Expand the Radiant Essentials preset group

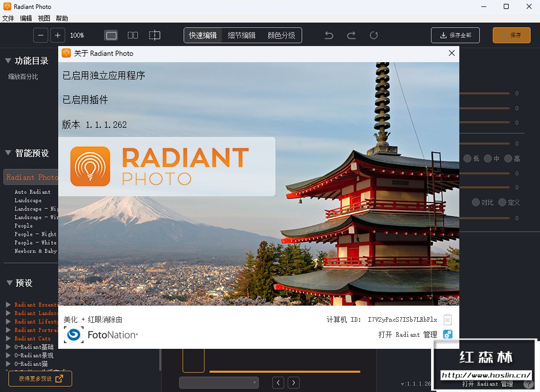(8, 305)
